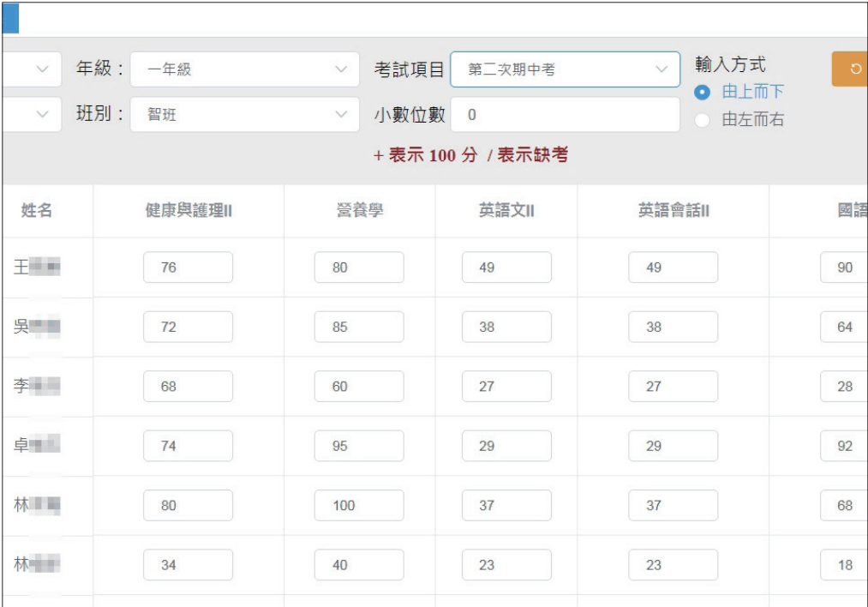
Task: Click the blue tab at window top-left
Action: coord(10,18)
